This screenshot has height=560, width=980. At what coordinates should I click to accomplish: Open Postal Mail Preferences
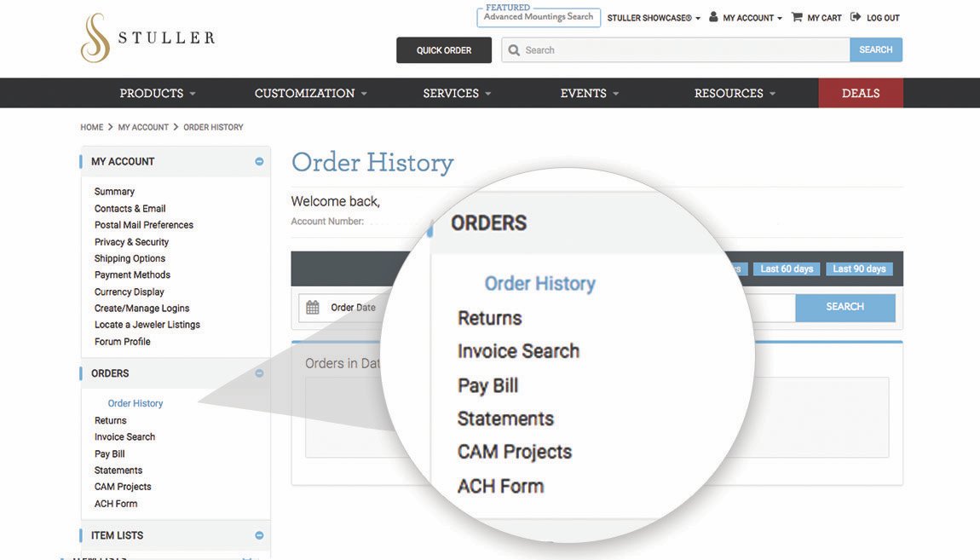pos(144,224)
